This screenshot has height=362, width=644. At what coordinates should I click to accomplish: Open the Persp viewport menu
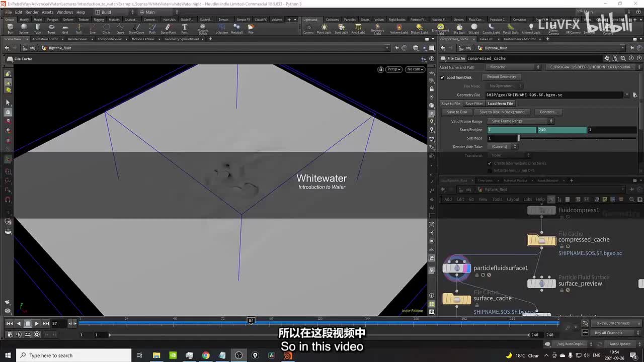(393, 69)
